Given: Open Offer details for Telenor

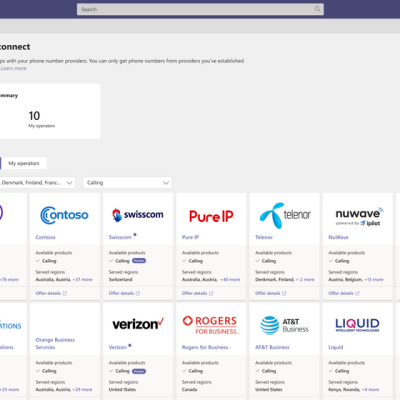Looking at the screenshot, I should (268, 293).
